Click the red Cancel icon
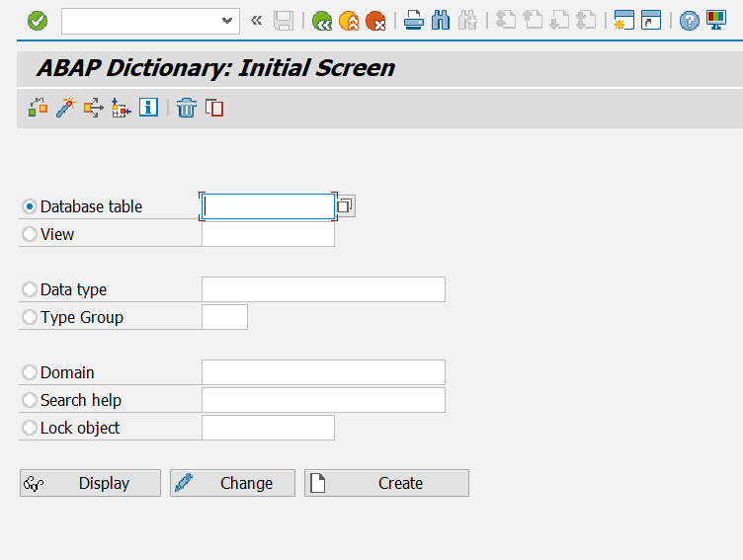743x560 pixels. 375,21
